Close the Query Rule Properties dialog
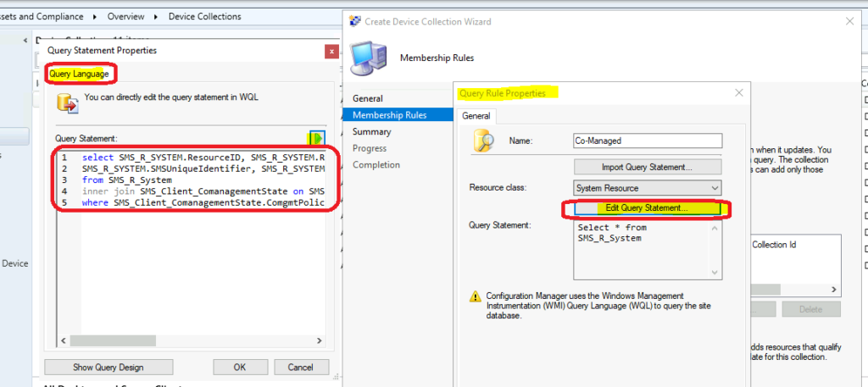This screenshot has width=868, height=387. pyautogui.click(x=738, y=93)
